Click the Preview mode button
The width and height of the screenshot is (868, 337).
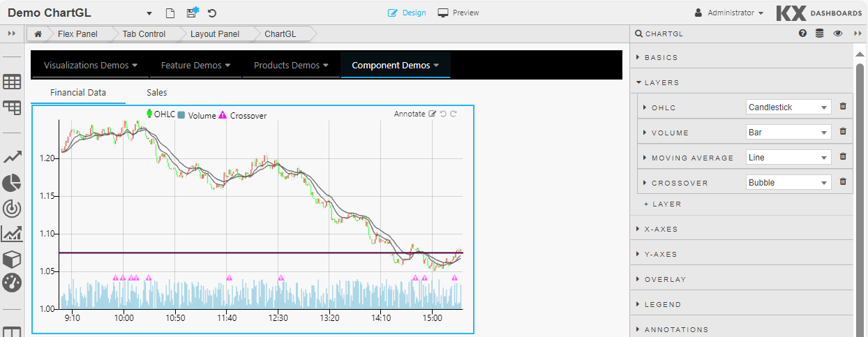[x=458, y=13]
